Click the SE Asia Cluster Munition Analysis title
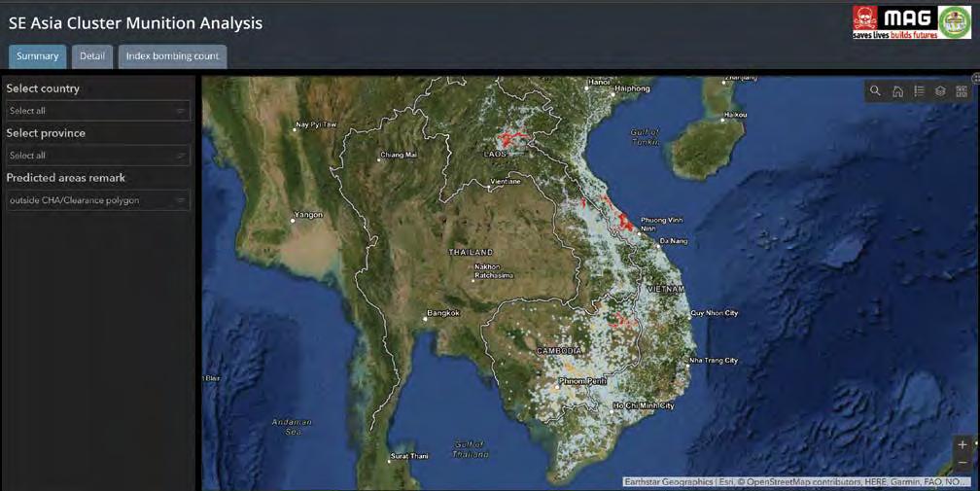The height and width of the screenshot is (491, 980). point(136,23)
